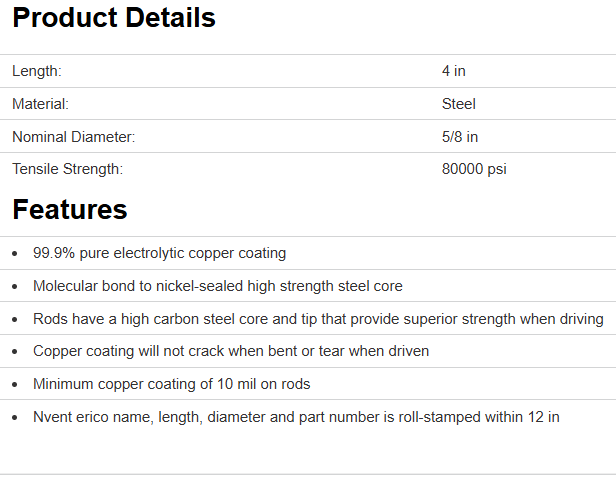616x486 pixels.
Task: Click the Tensile Strength label
Action: [67, 170]
